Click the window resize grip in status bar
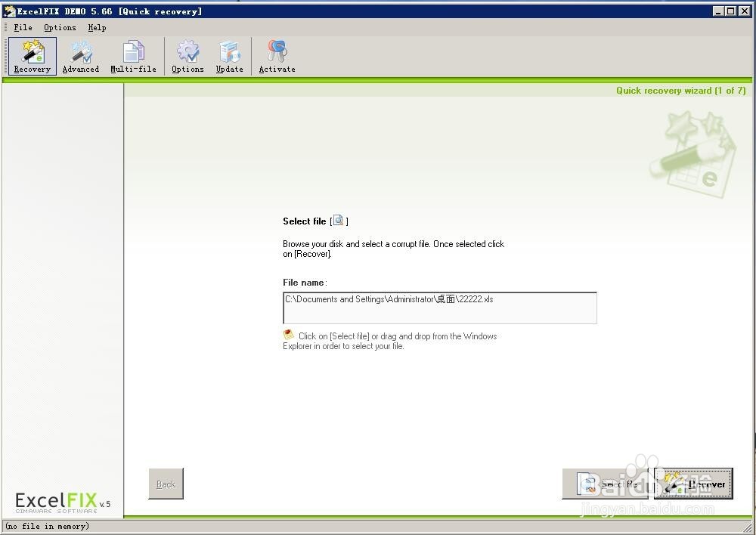This screenshot has height=535, width=756. pos(748,527)
